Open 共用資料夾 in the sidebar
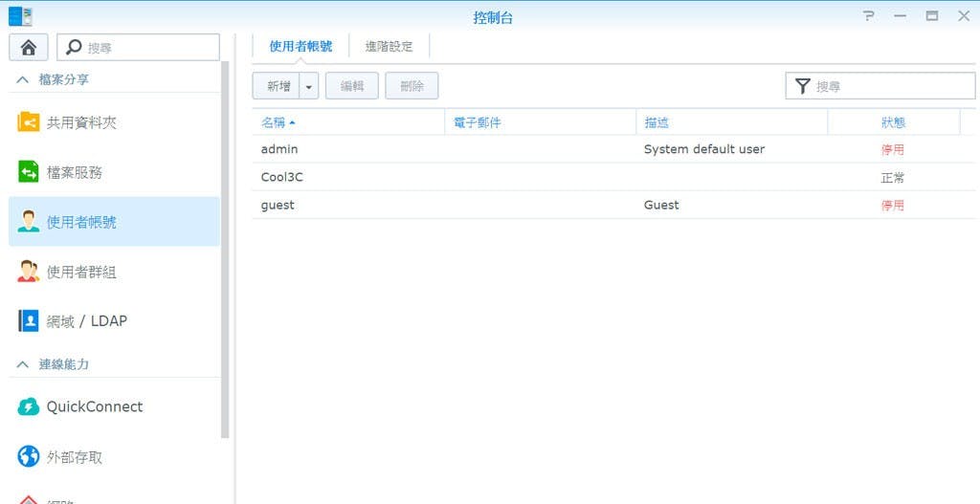 (x=114, y=122)
